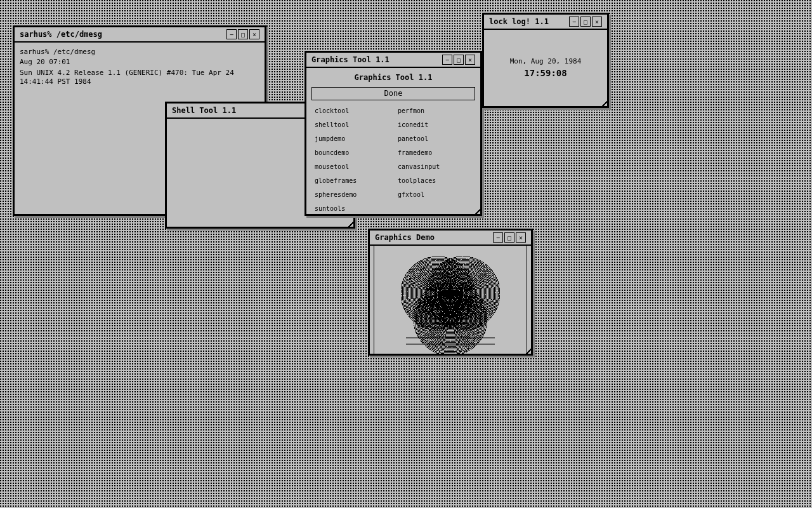Click the sphere drawing in Graphics Demo
This screenshot has width=812, height=508.
point(450,298)
